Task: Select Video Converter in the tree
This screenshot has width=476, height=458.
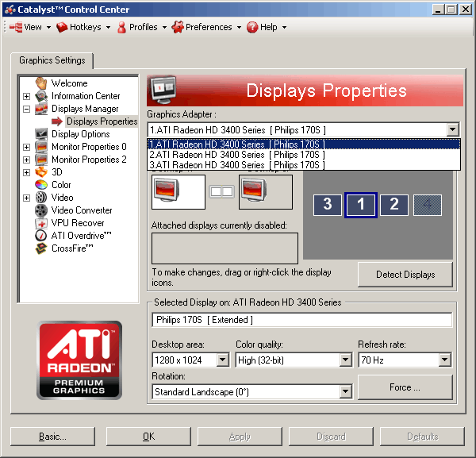Action: (82, 210)
